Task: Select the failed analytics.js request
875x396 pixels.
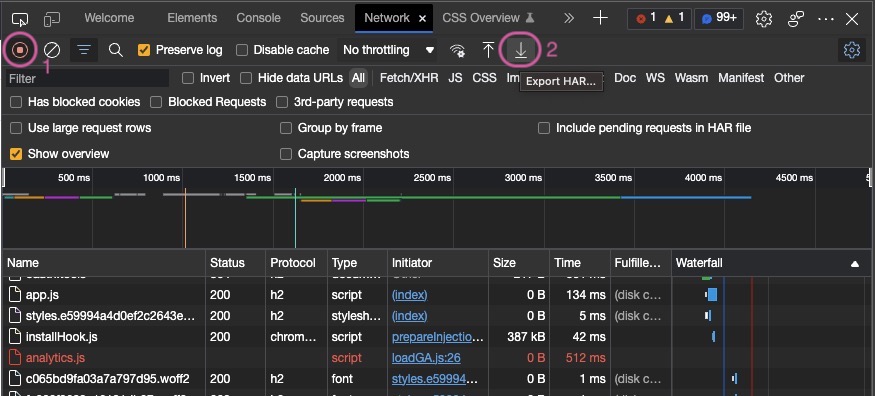Action: click(x=438, y=358)
